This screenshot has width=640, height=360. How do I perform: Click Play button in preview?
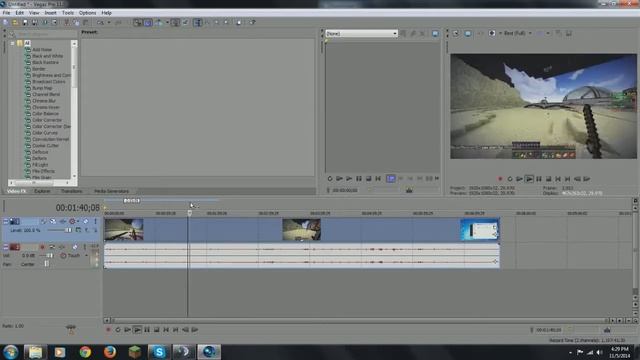click(529, 179)
